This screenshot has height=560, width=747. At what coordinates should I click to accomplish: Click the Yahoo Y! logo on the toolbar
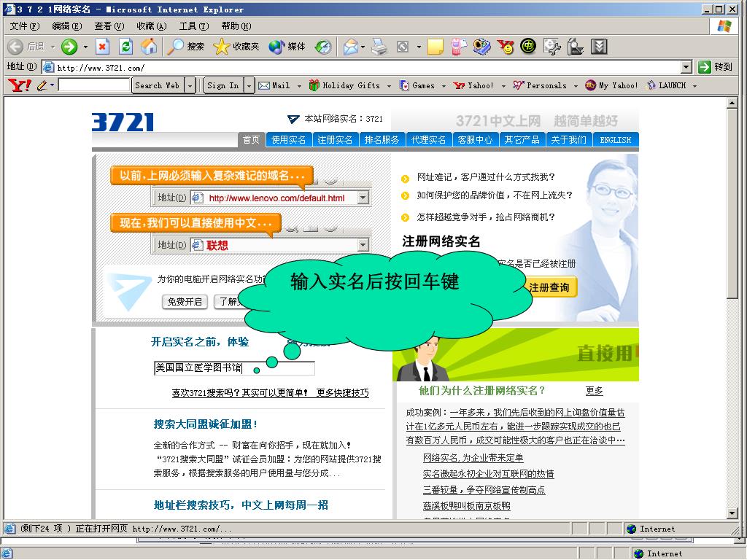click(x=20, y=86)
